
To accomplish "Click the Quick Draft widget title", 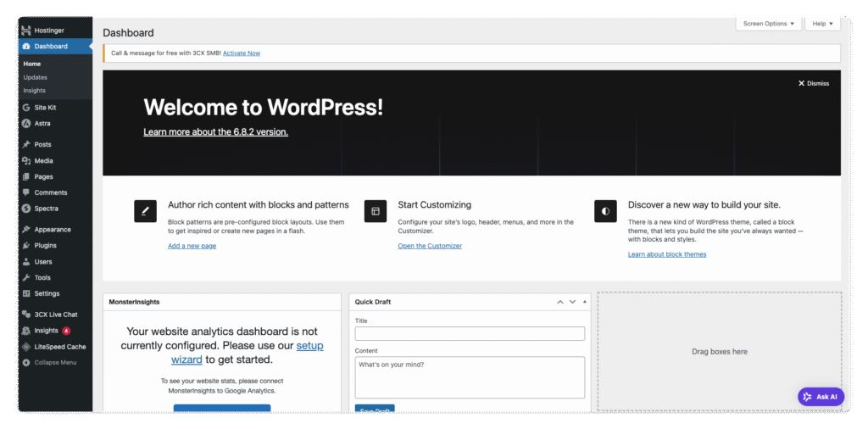I will 373,302.
